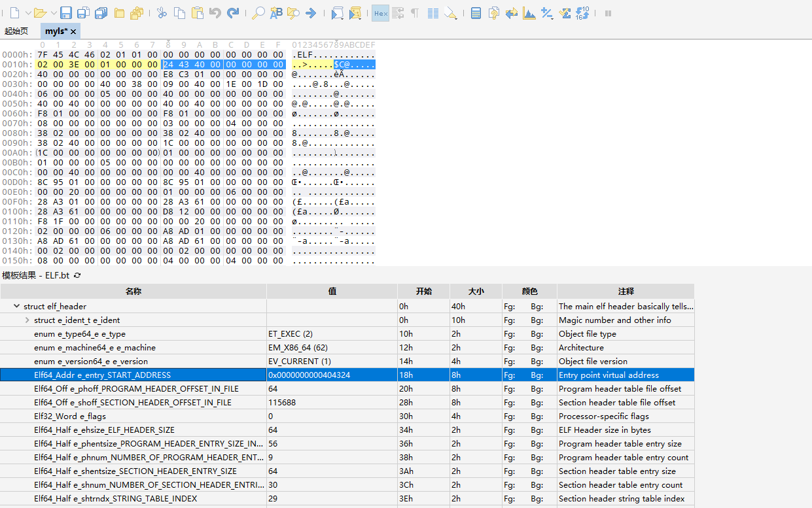Select the Elf32_Word e_flags row

[x=347, y=416]
